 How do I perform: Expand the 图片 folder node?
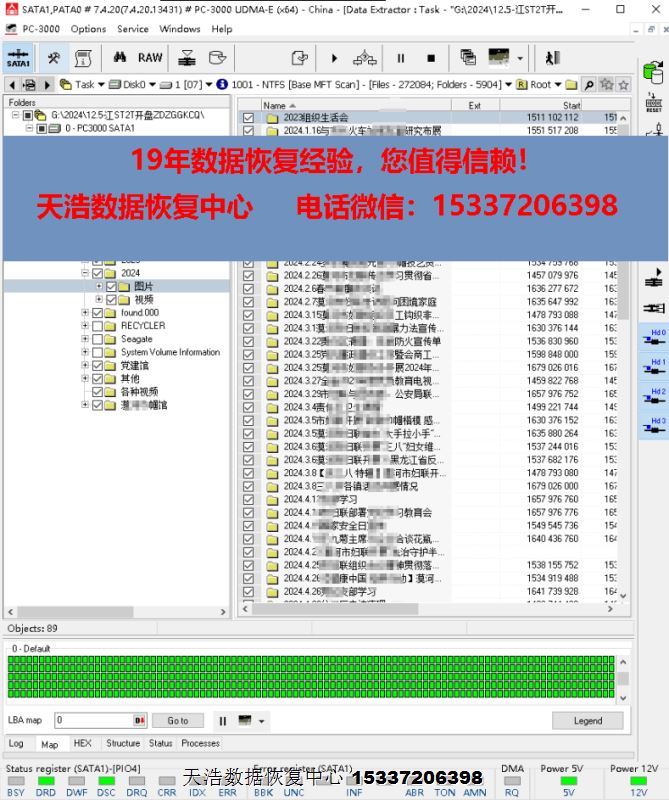tap(99, 286)
